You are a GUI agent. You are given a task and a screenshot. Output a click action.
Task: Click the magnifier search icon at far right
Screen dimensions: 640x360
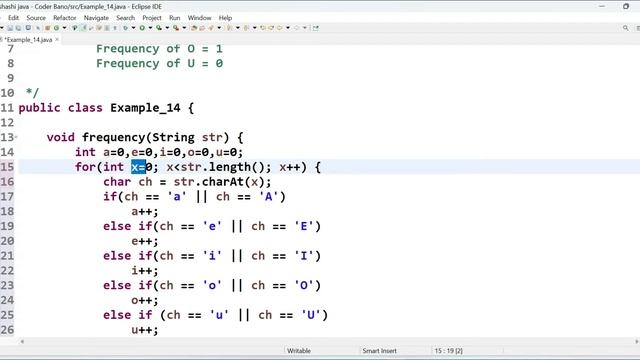coord(626,28)
